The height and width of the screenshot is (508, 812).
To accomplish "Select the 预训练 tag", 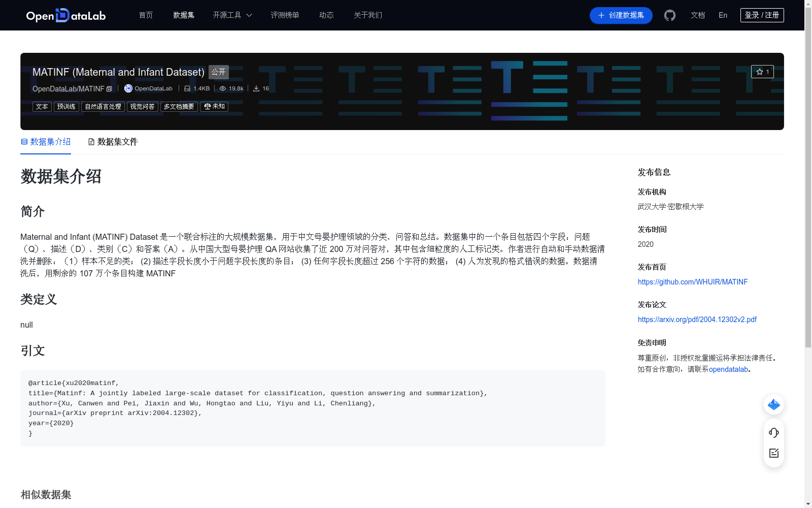I will (x=66, y=107).
